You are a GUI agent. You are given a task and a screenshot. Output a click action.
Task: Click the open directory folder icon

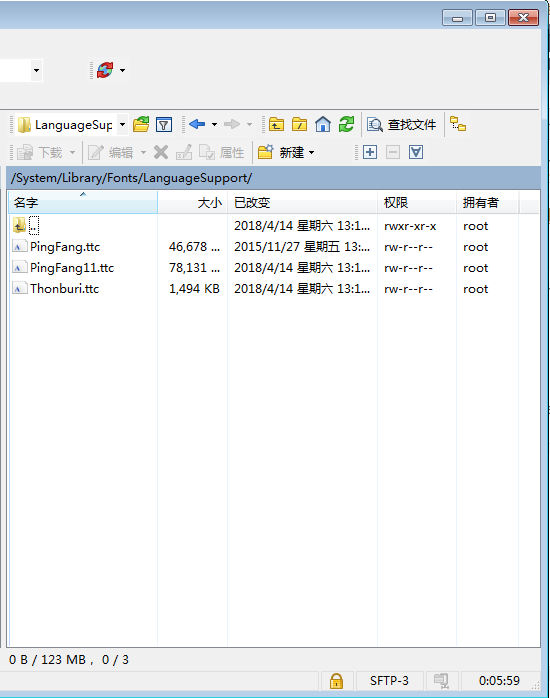(x=141, y=124)
